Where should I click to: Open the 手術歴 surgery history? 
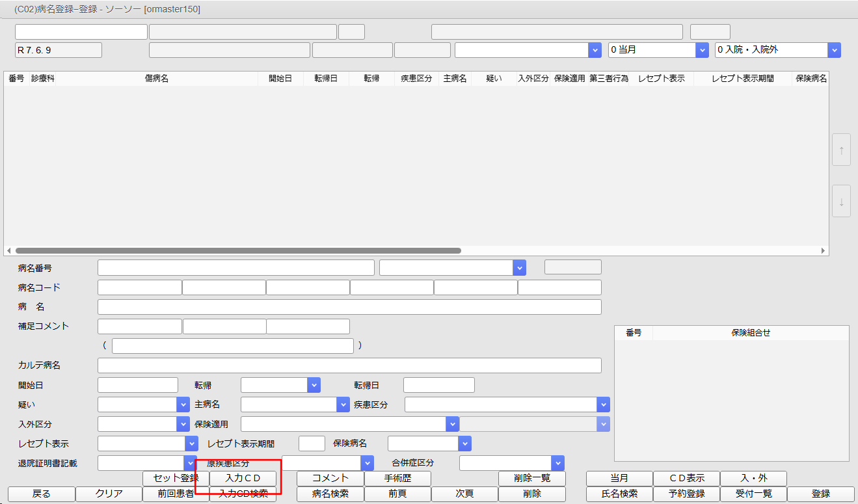[x=397, y=479]
